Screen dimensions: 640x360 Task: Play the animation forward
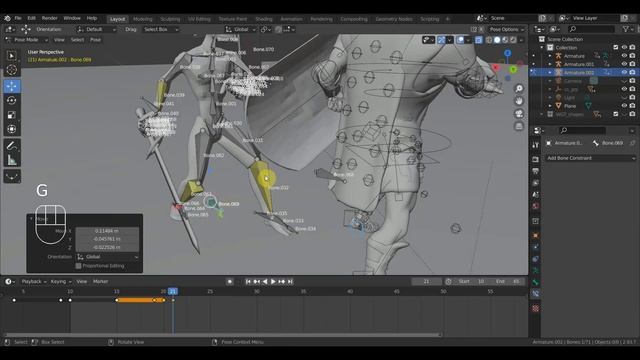click(x=273, y=282)
